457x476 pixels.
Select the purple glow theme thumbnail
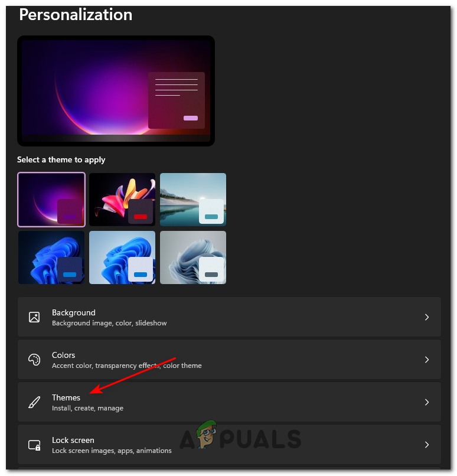51,200
